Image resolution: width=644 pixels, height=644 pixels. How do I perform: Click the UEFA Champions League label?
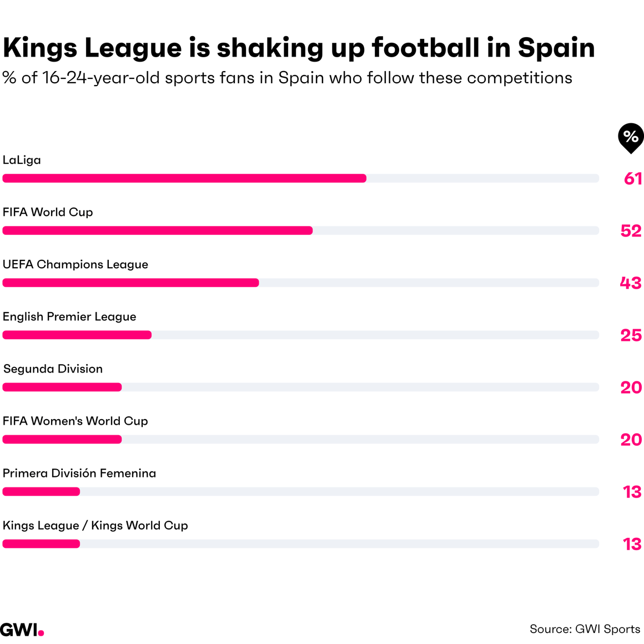pos(76,264)
